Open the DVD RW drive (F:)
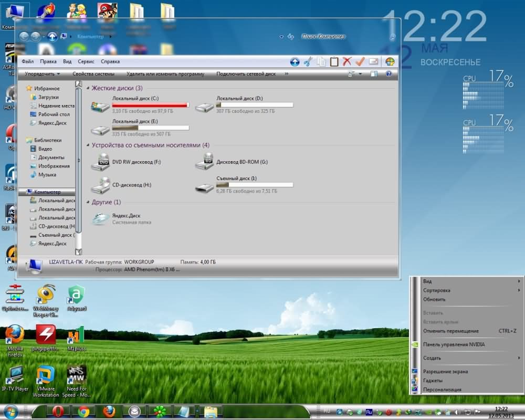This screenshot has width=525, height=420. 100,162
